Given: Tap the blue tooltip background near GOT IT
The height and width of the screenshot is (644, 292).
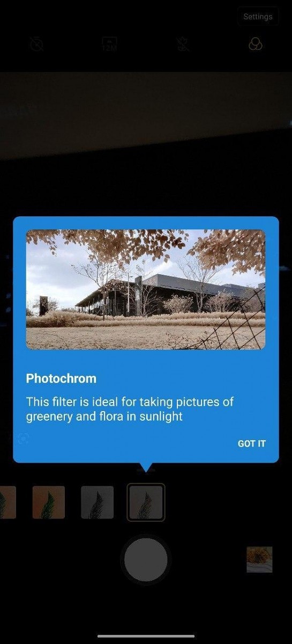Looking at the screenshot, I should tap(161, 444).
